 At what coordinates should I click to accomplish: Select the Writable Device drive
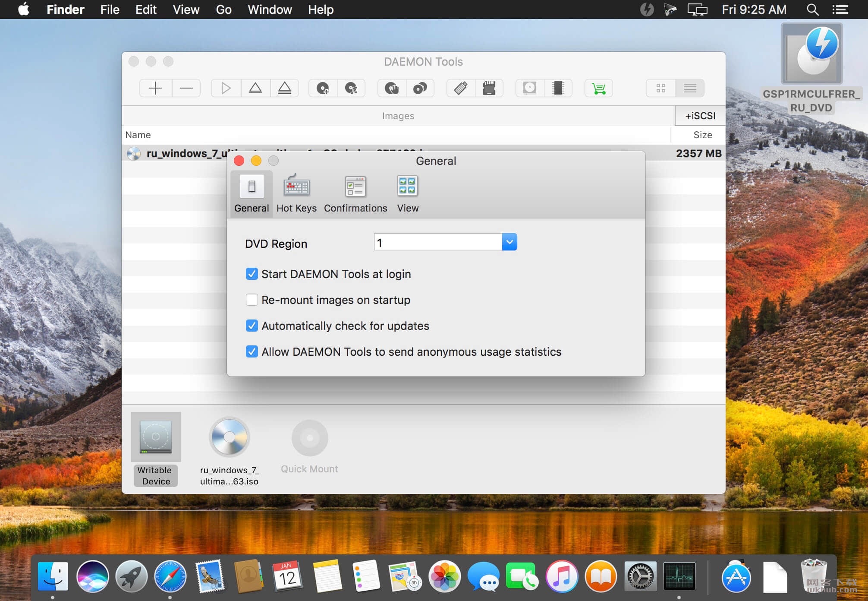pos(156,449)
